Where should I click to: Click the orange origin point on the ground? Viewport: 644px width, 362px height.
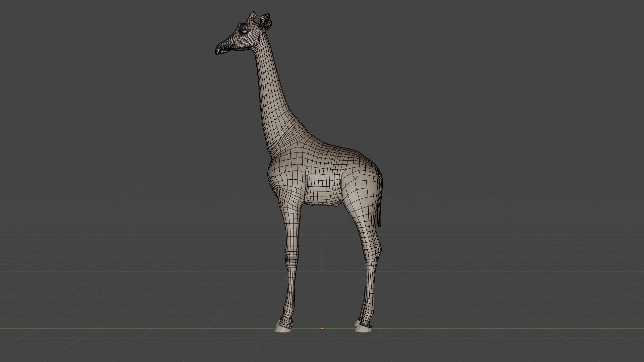[322, 328]
